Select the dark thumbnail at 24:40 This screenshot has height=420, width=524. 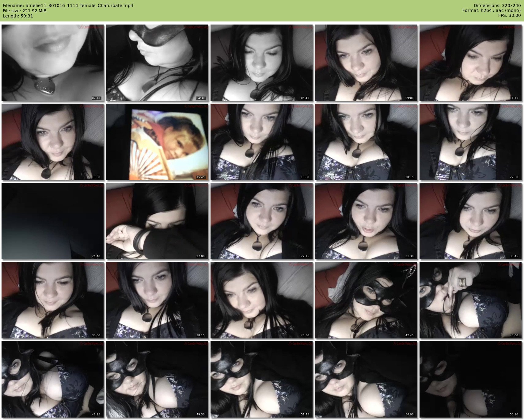tap(52, 221)
